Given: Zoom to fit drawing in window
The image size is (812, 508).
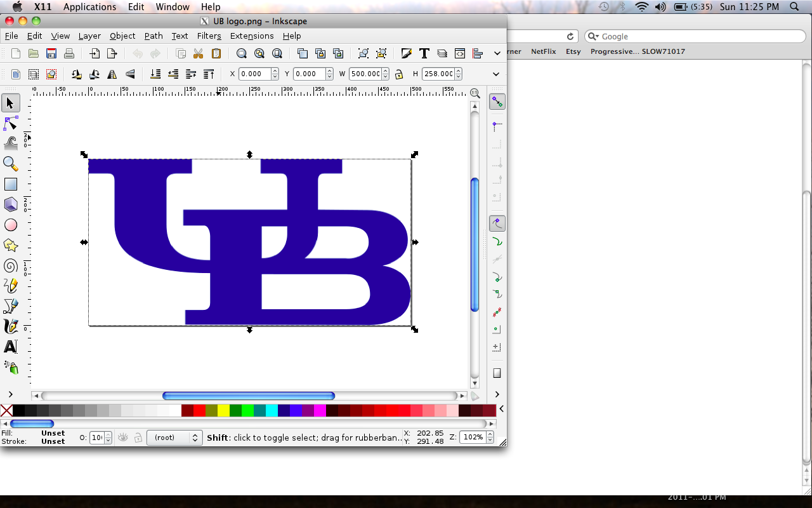Looking at the screenshot, I should coord(259,53).
